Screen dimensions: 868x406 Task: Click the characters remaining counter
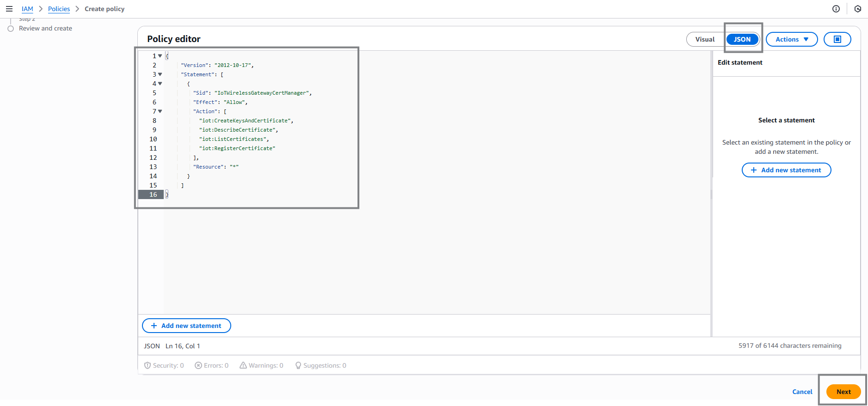pos(790,345)
